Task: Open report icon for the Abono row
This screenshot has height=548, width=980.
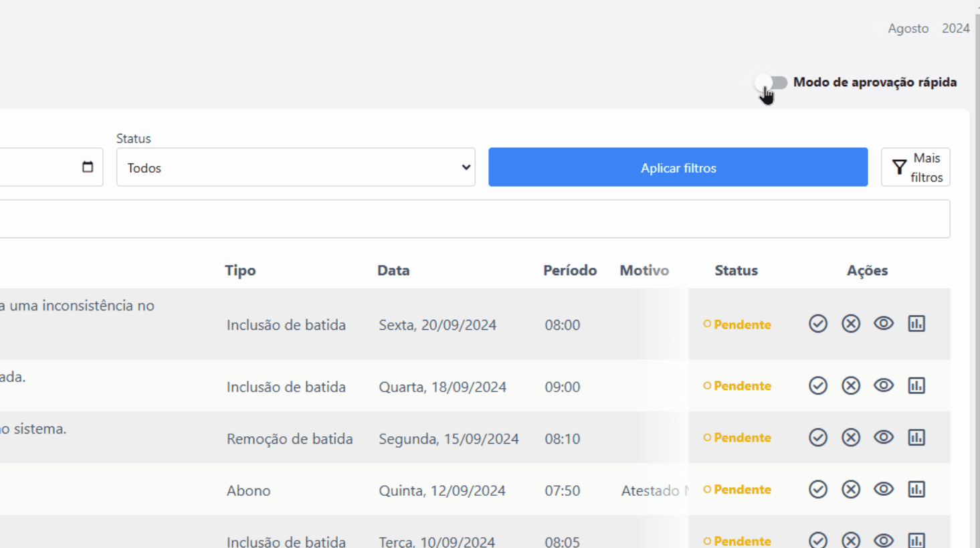Action: [916, 489]
